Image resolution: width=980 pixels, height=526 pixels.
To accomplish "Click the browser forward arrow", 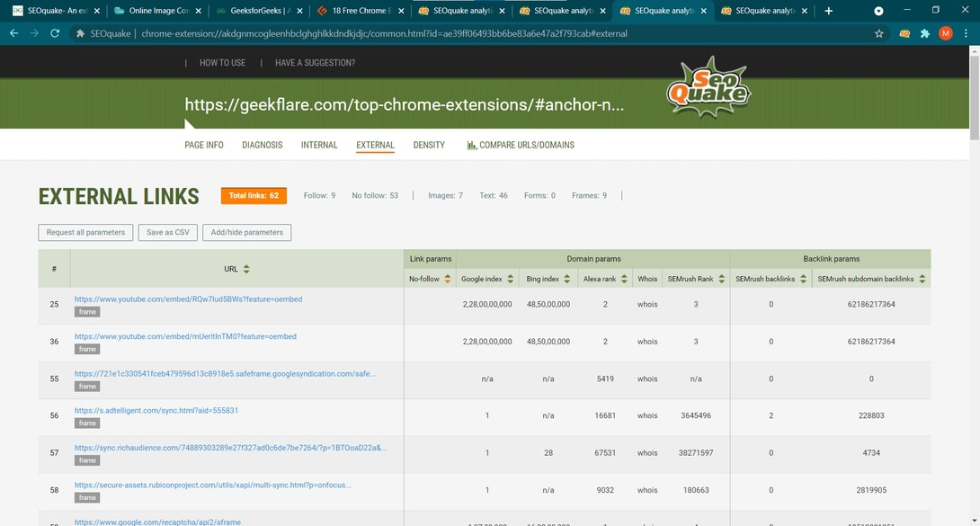I will tap(34, 34).
